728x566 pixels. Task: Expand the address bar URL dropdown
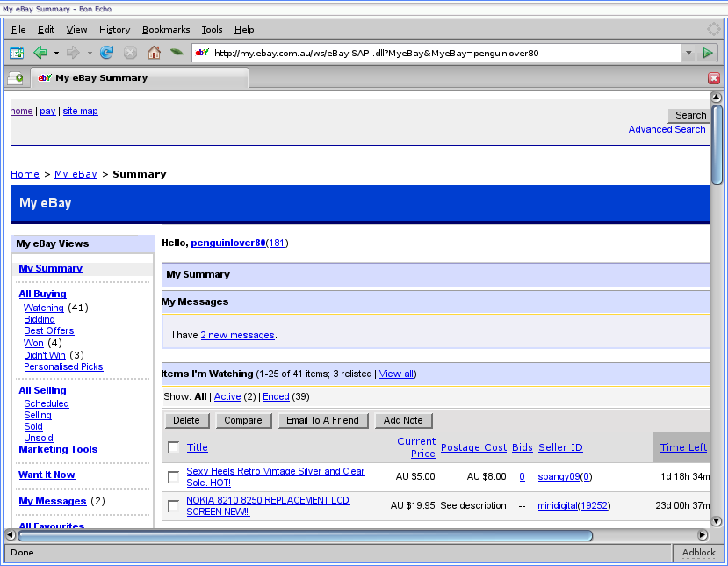point(688,53)
